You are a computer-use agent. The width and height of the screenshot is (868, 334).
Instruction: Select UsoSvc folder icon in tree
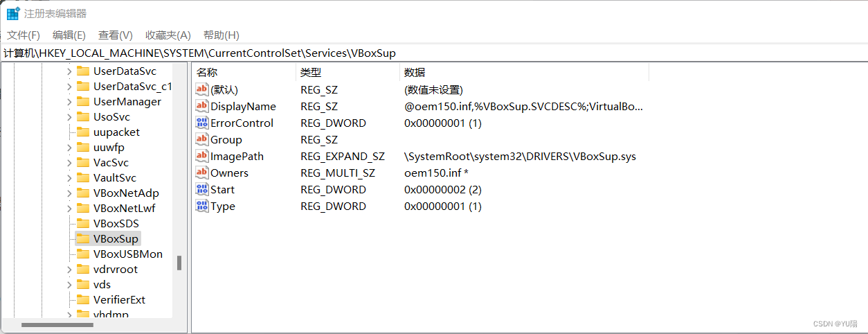click(x=83, y=117)
